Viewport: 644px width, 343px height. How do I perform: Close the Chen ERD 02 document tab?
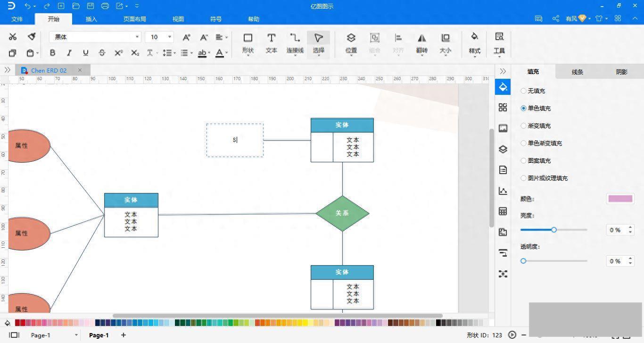(x=80, y=70)
